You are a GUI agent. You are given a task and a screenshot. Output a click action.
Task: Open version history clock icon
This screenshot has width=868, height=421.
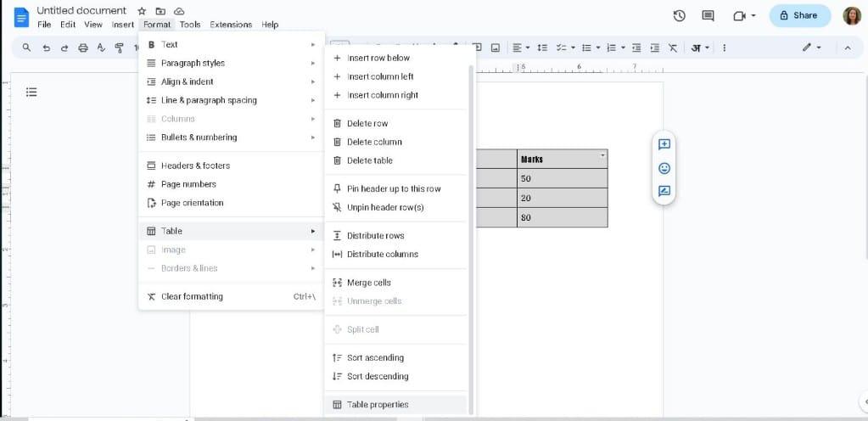point(680,16)
